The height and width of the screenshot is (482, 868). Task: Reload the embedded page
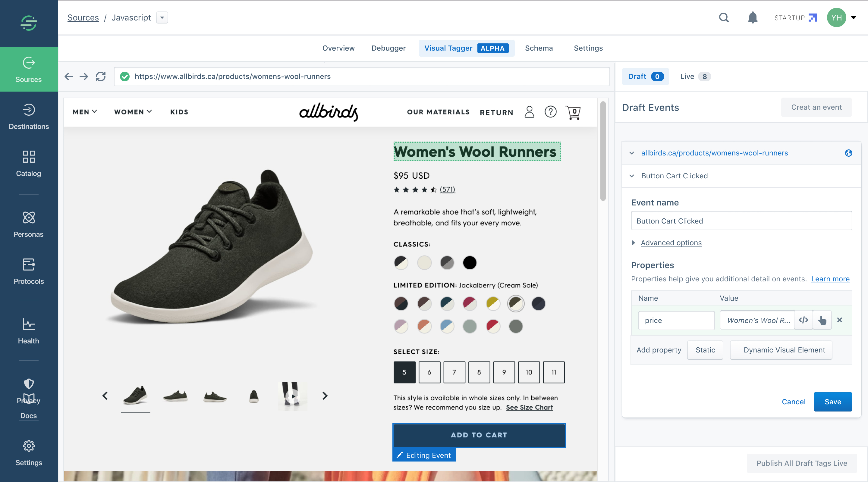point(100,77)
